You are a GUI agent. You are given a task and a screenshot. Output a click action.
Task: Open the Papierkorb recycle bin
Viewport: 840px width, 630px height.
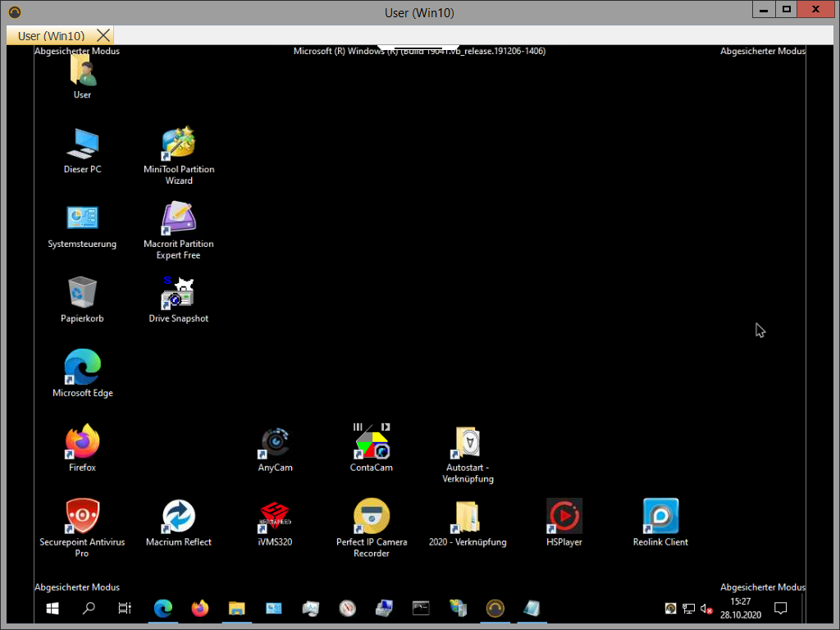pos(82,294)
